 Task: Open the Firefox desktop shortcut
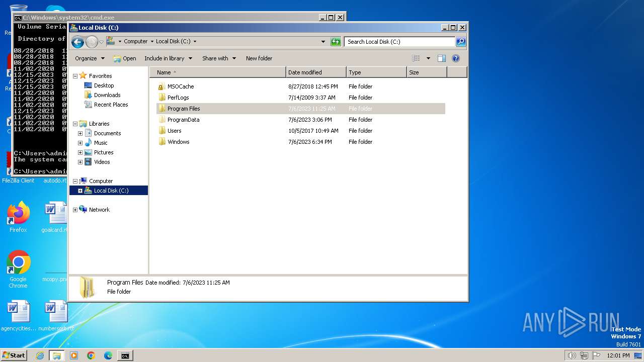pos(18,217)
